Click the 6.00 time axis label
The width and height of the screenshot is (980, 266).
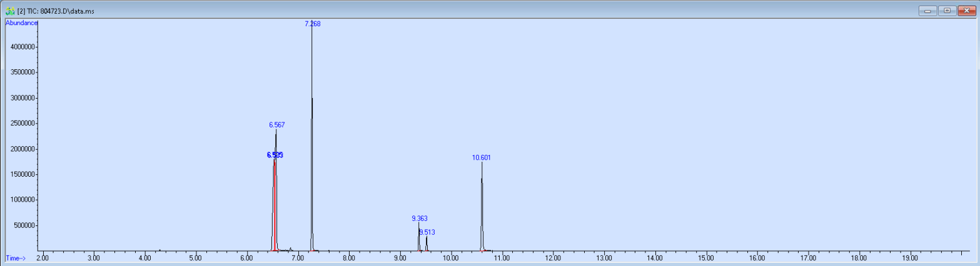point(246,257)
